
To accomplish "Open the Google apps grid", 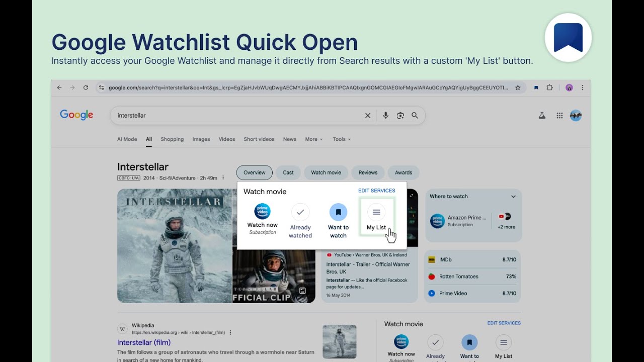I will (559, 115).
